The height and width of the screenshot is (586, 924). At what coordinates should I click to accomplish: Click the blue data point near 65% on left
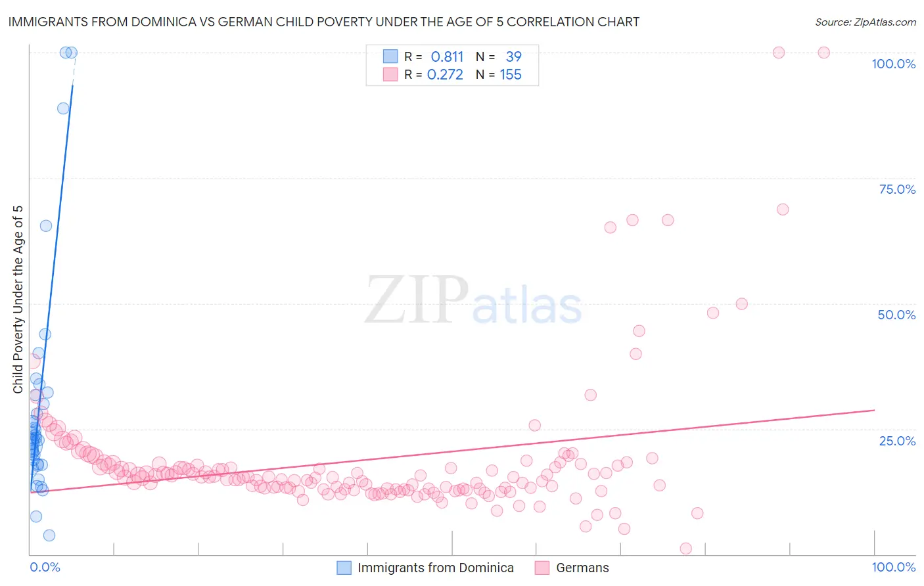click(x=46, y=225)
